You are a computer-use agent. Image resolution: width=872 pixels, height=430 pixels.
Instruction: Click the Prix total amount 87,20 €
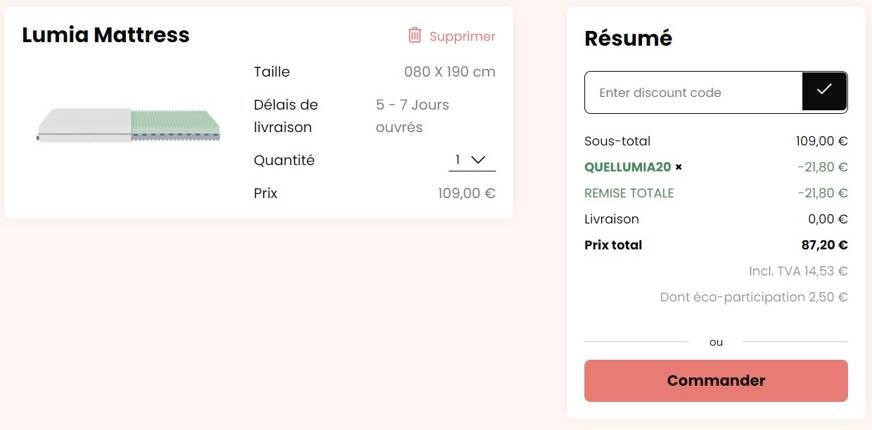point(824,245)
